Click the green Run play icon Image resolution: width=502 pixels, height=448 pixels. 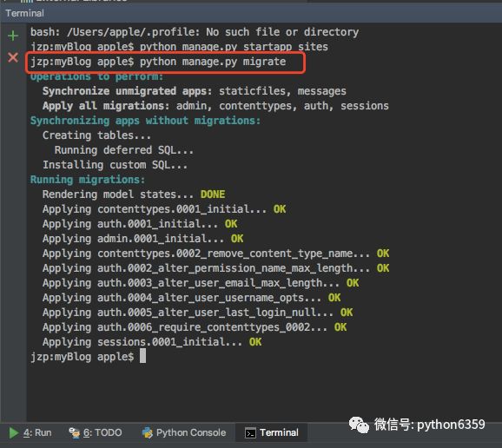point(13,432)
